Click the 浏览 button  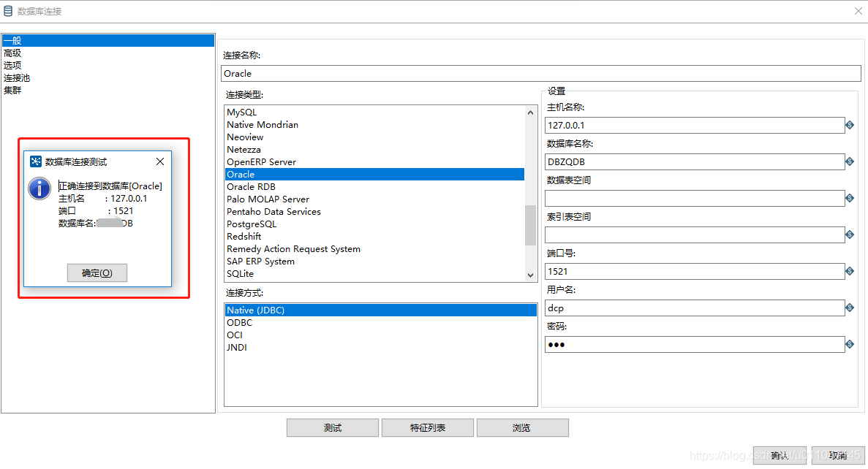point(522,427)
